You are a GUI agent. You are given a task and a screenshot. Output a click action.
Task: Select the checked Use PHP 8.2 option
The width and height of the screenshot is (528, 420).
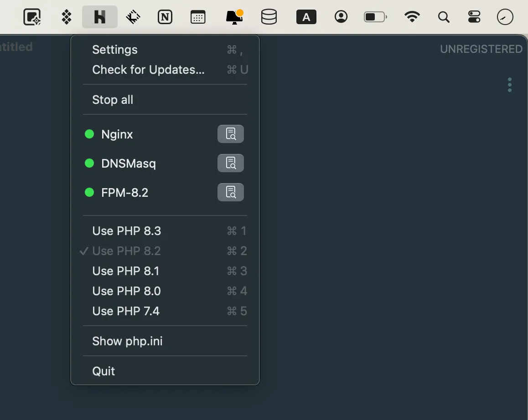(x=127, y=251)
